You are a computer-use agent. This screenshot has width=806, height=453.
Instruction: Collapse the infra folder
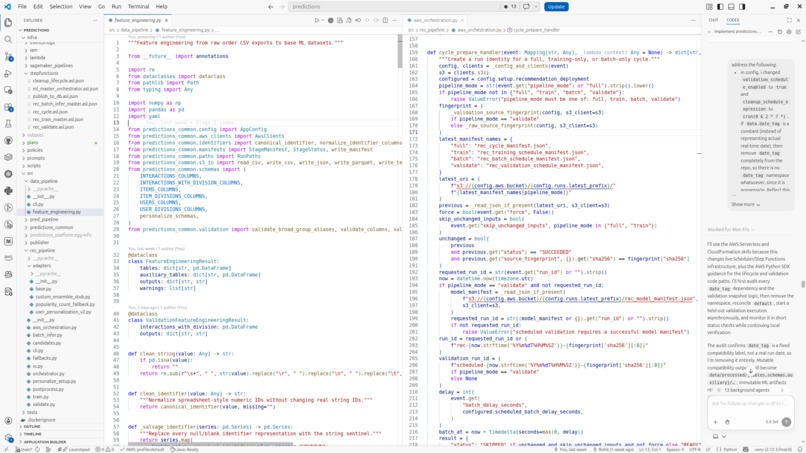click(x=31, y=38)
